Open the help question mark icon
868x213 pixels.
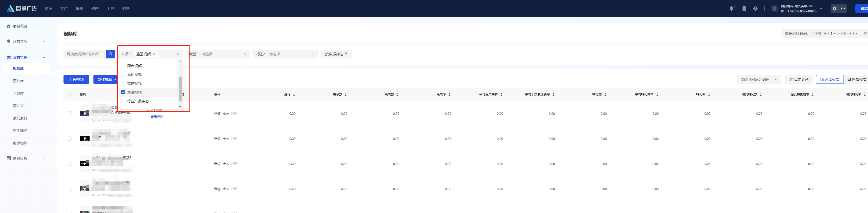[755, 9]
